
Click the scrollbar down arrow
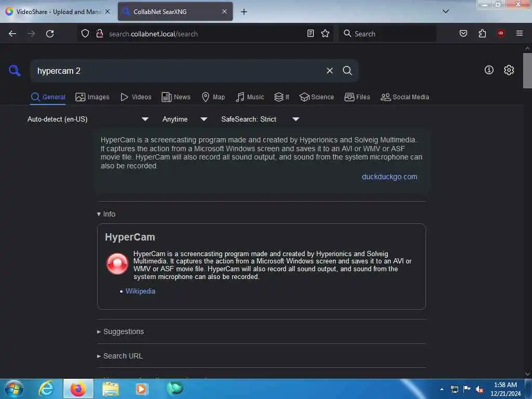click(x=527, y=374)
